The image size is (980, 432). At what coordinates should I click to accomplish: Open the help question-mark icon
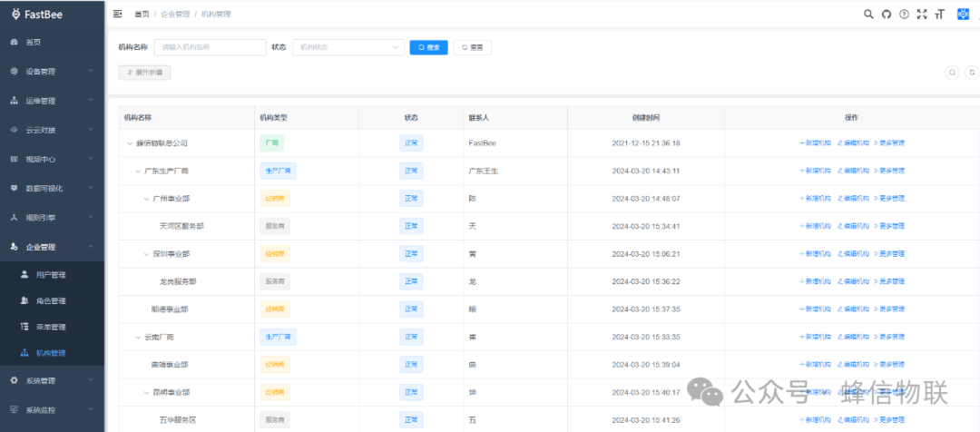click(x=904, y=15)
